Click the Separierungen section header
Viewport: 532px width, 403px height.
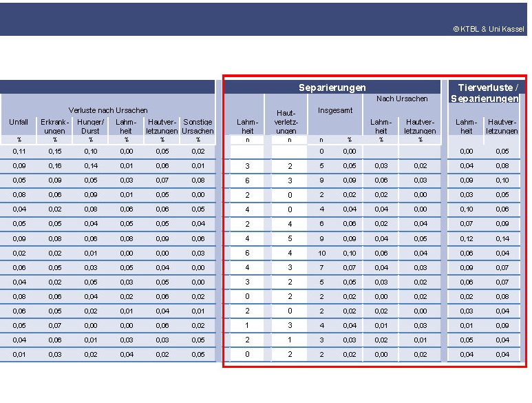[x=332, y=87]
